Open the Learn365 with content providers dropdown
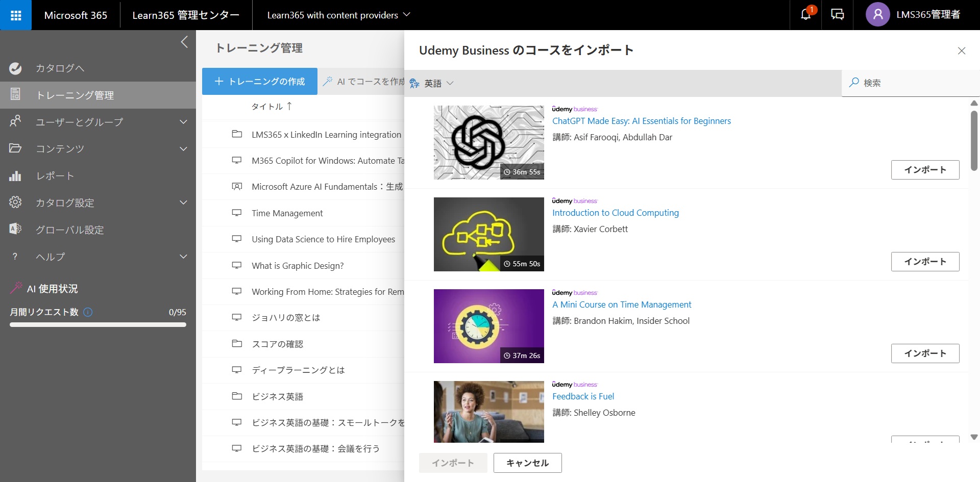Screen dimensions: 980x482 [338, 15]
